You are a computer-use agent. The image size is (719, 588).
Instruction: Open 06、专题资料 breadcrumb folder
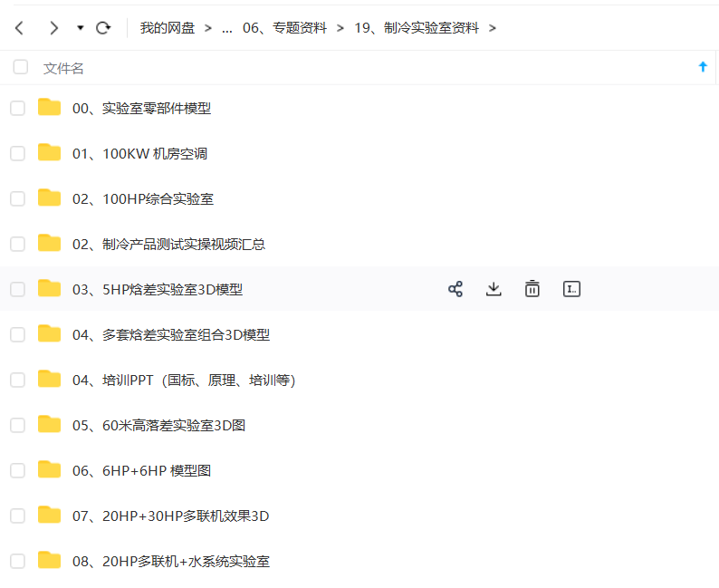(284, 28)
